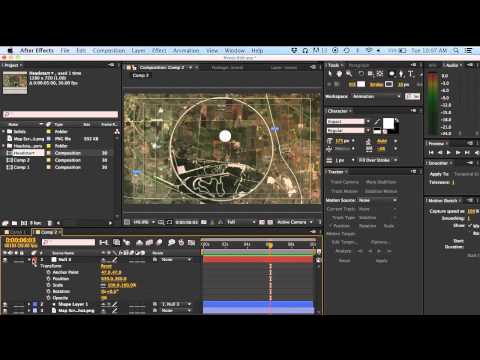Open Interpret Footage icon in Project footer

pyautogui.click(x=5, y=223)
